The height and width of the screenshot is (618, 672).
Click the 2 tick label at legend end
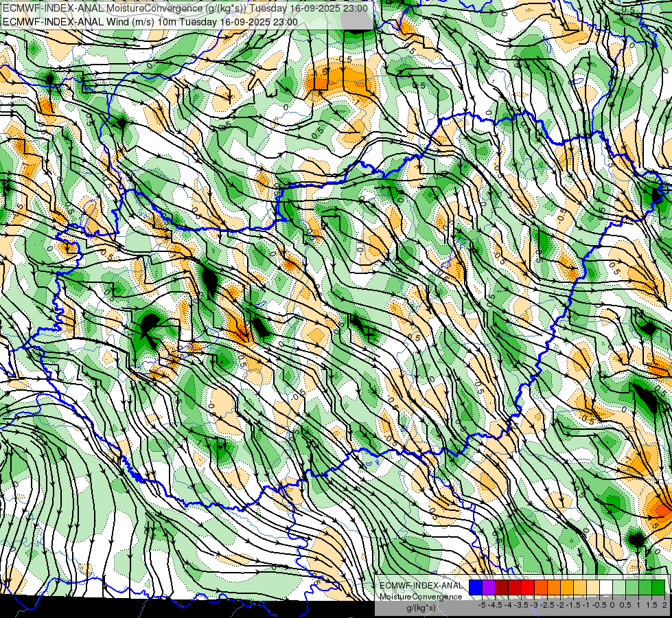[x=664, y=605]
